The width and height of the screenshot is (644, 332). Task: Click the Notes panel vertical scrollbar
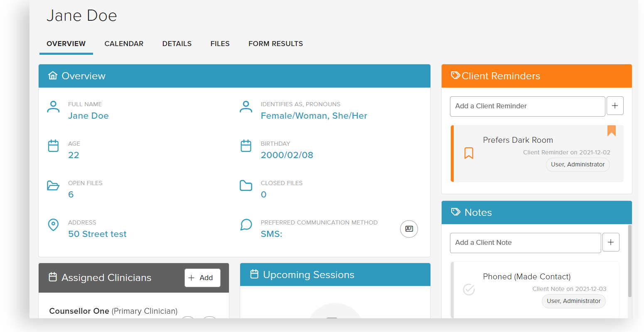(629, 261)
